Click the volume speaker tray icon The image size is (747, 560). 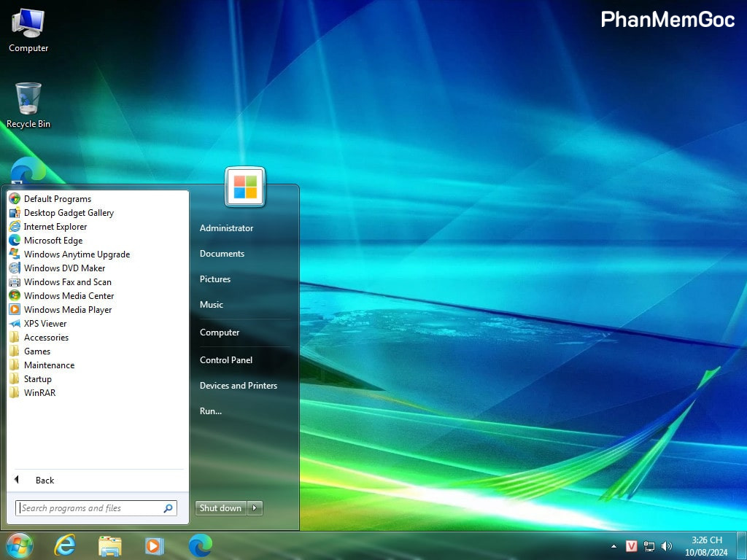click(666, 546)
